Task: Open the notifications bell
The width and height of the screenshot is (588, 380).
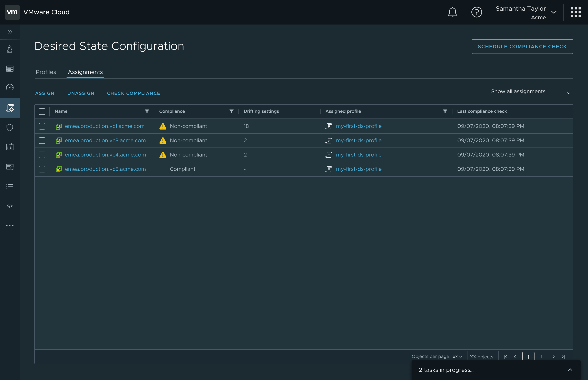Action: point(452,12)
